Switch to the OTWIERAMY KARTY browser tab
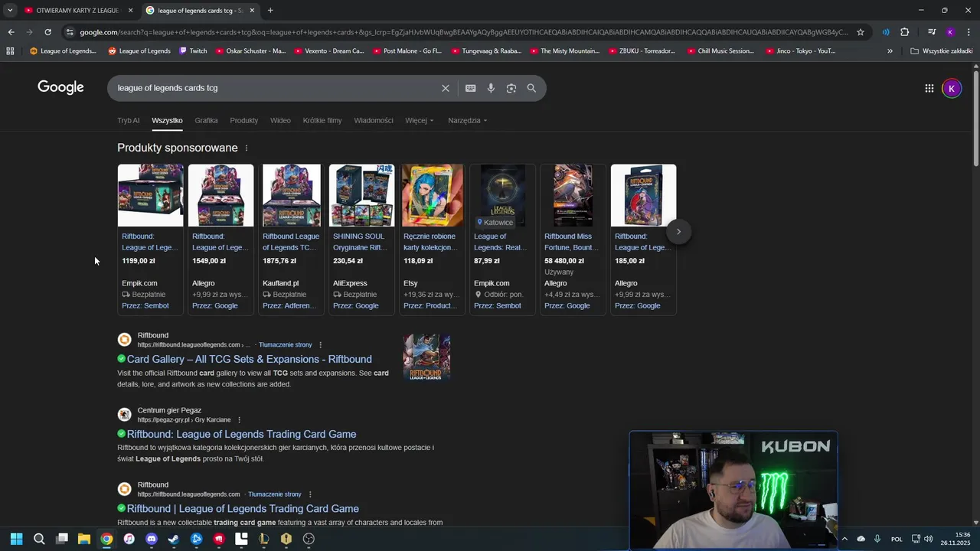The width and height of the screenshot is (980, 551). (x=77, y=11)
